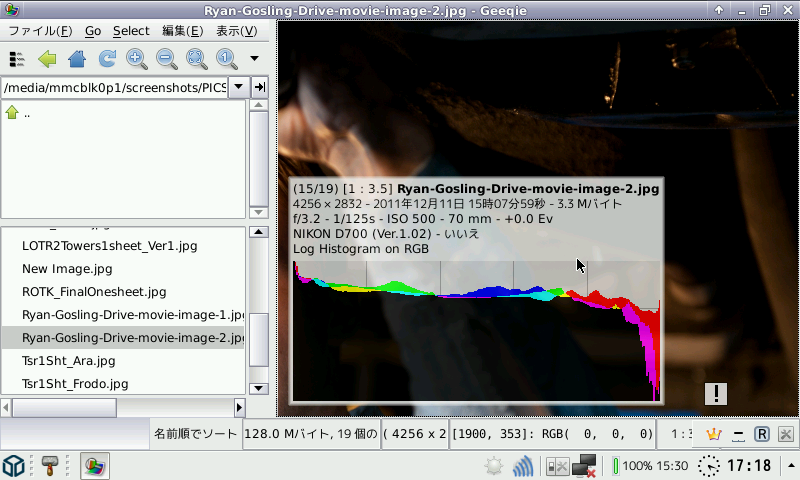
Task: Open the cube start menu icon in taskbar
Action: [x=14, y=466]
